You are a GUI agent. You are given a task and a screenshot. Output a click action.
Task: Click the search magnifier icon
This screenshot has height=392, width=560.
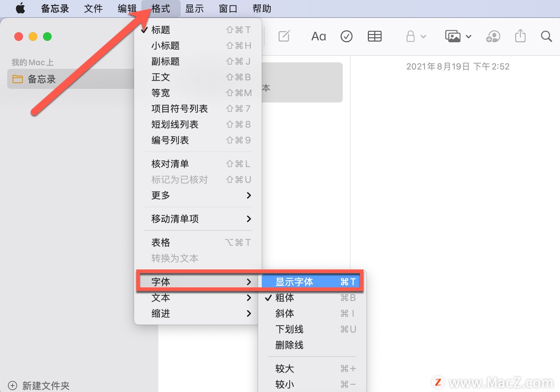click(546, 36)
